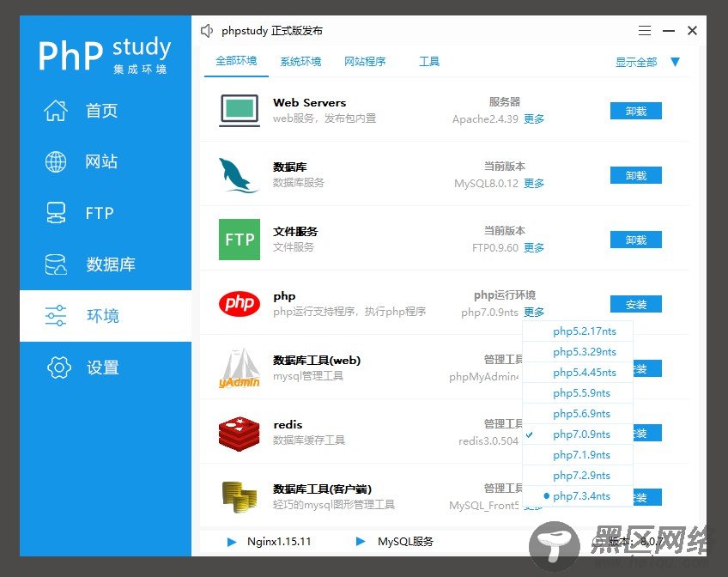Select checked php7.0.9nts version
Screen dimensions: 728x577
click(x=578, y=434)
